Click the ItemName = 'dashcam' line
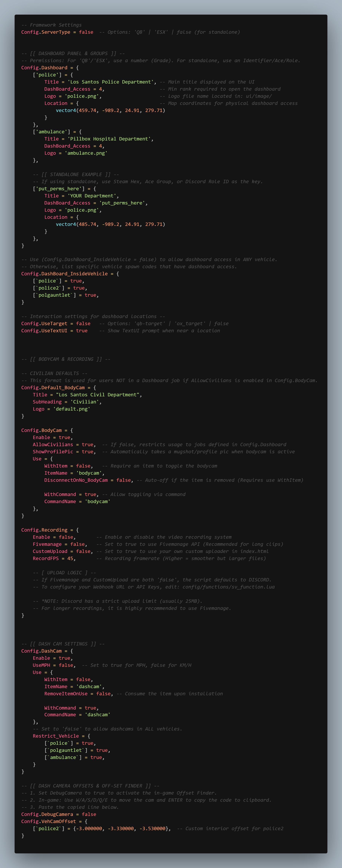Viewport: 342px width, 868px height. 74,686
